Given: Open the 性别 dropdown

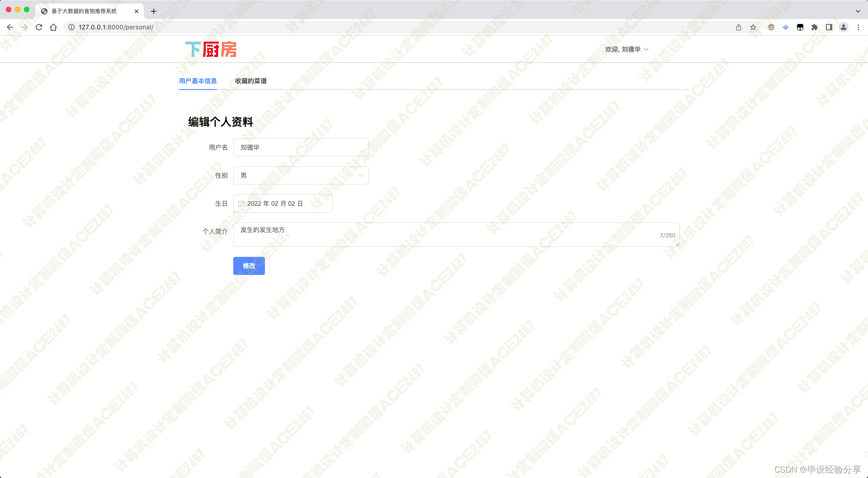Looking at the screenshot, I should click(x=301, y=175).
